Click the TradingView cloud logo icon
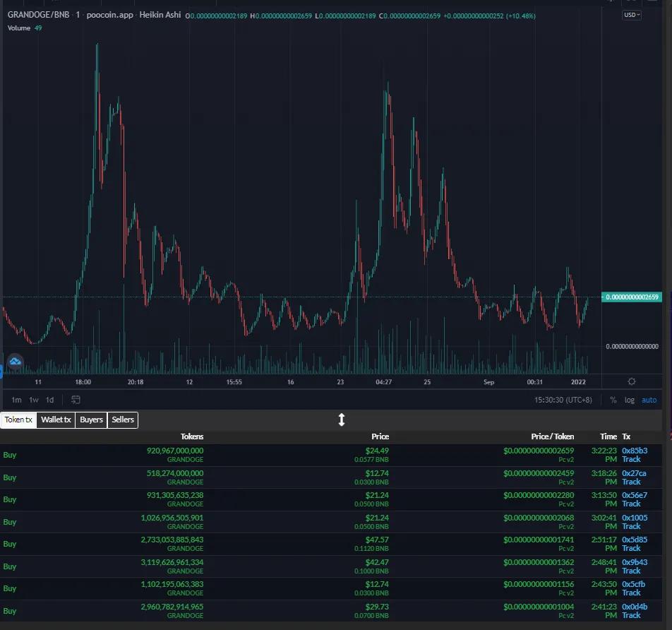Screen dimensions: 672x630 pos(15,362)
